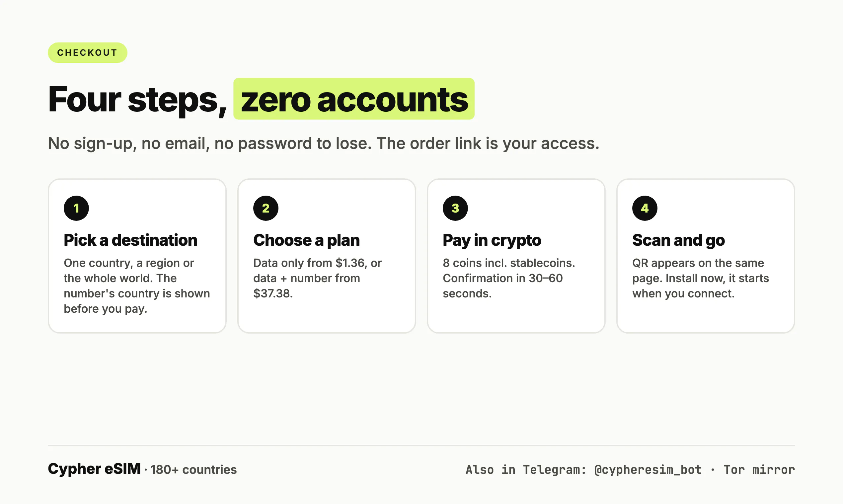This screenshot has height=504, width=843.
Task: Open the 'Pick a destination' heading
Action: [130, 240]
